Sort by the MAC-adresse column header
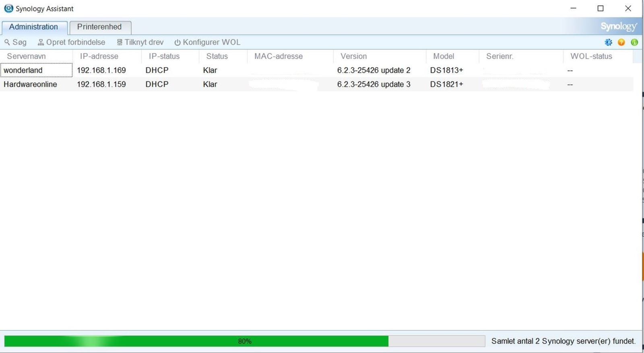Image resolution: width=644 pixels, height=353 pixels. point(290,56)
